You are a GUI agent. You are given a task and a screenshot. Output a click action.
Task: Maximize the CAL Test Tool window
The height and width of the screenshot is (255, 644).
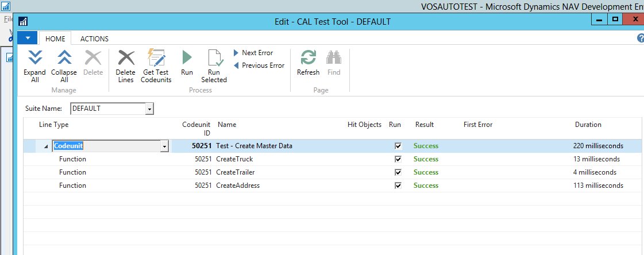[x=615, y=20]
